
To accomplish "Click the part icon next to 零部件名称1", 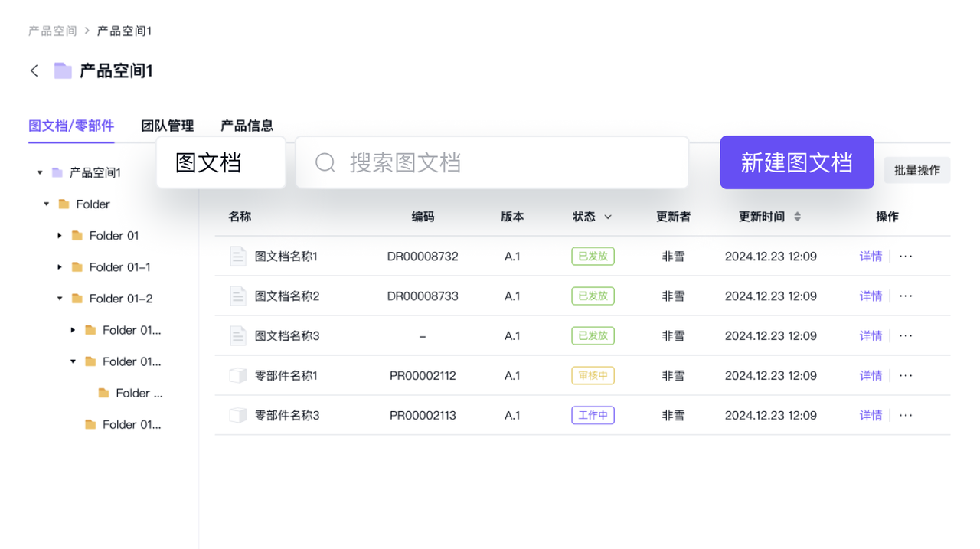I will tap(237, 375).
